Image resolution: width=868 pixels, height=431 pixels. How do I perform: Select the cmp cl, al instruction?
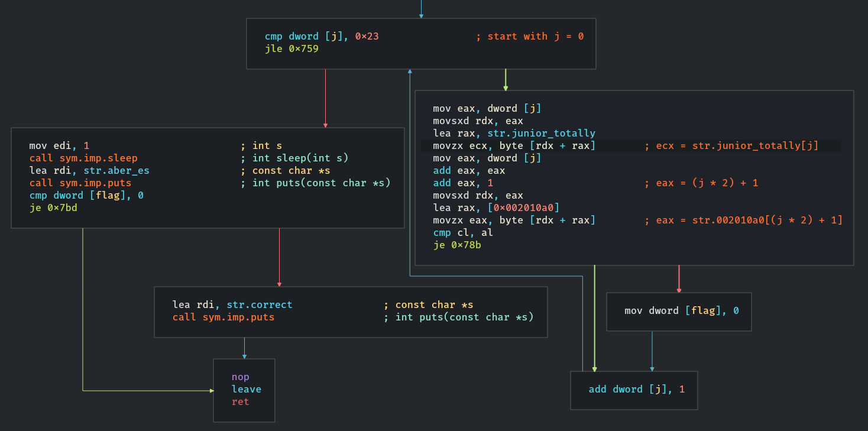coord(463,232)
